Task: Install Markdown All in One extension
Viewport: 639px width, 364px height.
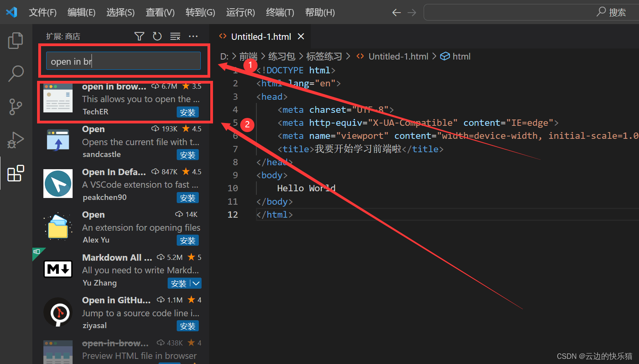Action: [179, 283]
